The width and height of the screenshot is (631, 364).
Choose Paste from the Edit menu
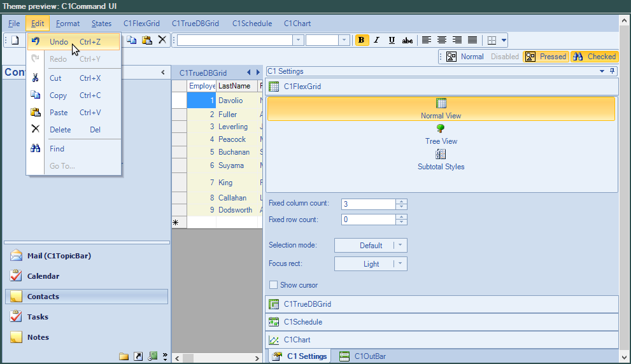point(59,113)
